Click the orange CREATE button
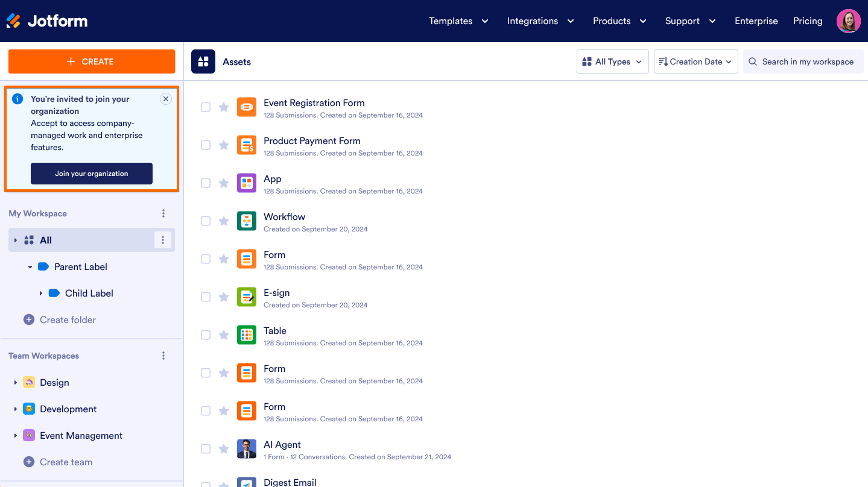Image resolution: width=868 pixels, height=487 pixels. (92, 61)
